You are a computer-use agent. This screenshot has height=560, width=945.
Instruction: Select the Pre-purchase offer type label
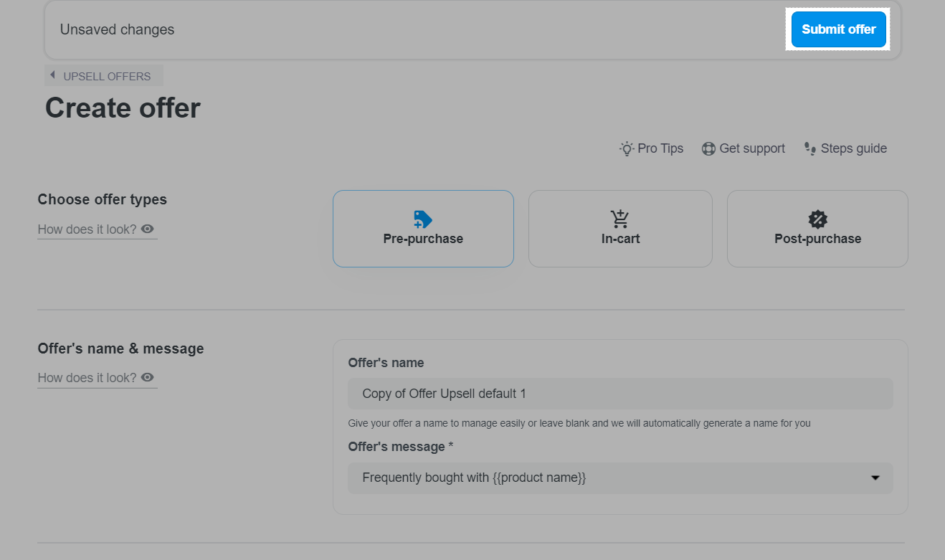click(x=423, y=239)
